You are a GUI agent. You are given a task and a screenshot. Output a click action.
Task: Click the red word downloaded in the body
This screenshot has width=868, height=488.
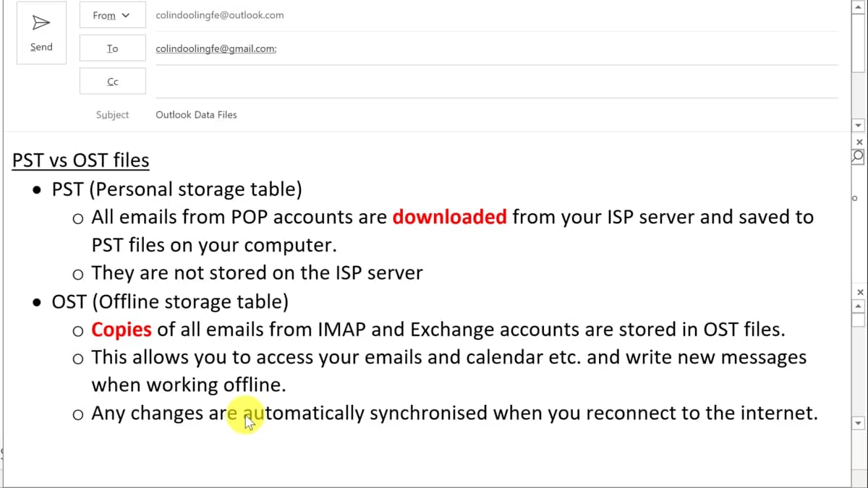(x=449, y=217)
